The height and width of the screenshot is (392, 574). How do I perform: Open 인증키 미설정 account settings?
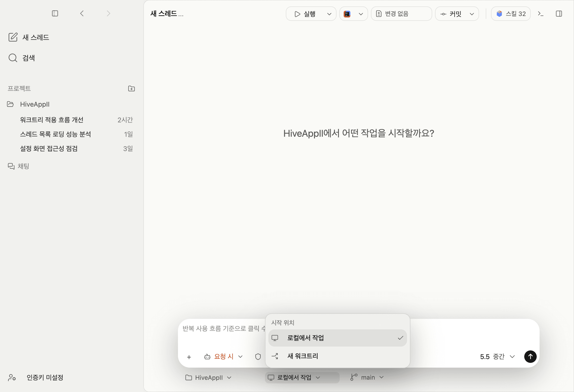(x=36, y=377)
